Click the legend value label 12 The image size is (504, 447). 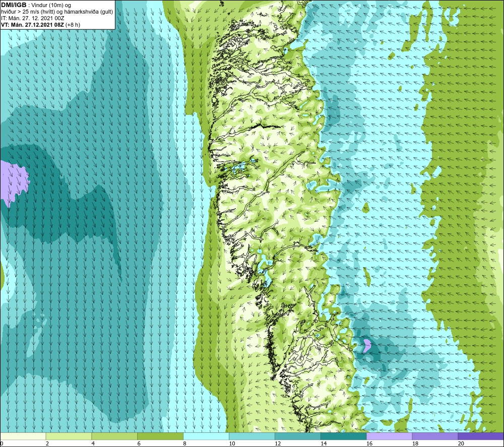278,443
